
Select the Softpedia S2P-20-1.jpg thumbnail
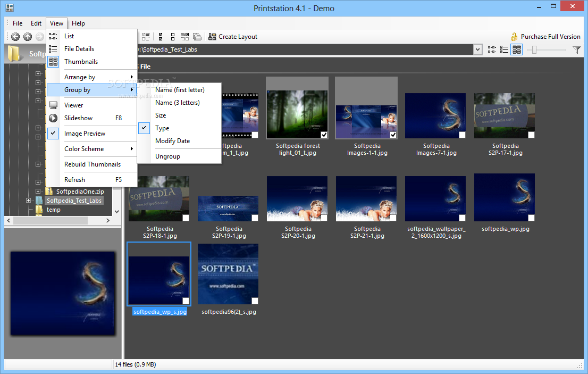(x=297, y=199)
